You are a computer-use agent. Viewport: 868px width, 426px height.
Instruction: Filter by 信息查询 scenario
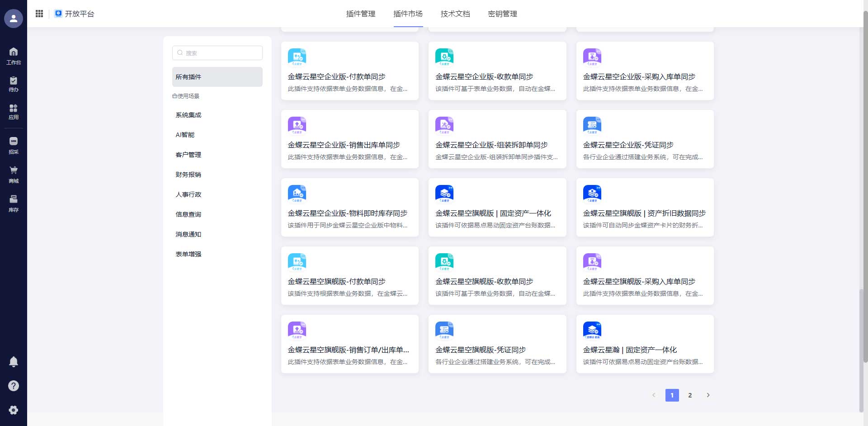pos(217,214)
